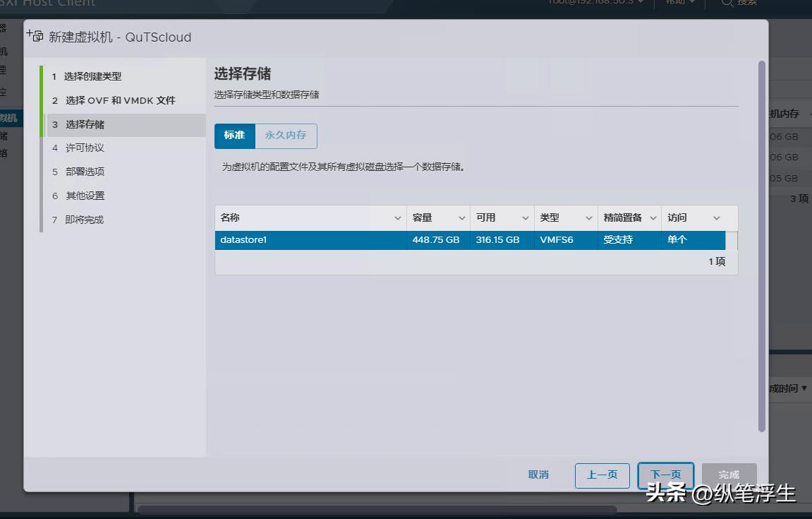The height and width of the screenshot is (519, 812).
Task: Open the 容量 column header dropdown
Action: 462,217
